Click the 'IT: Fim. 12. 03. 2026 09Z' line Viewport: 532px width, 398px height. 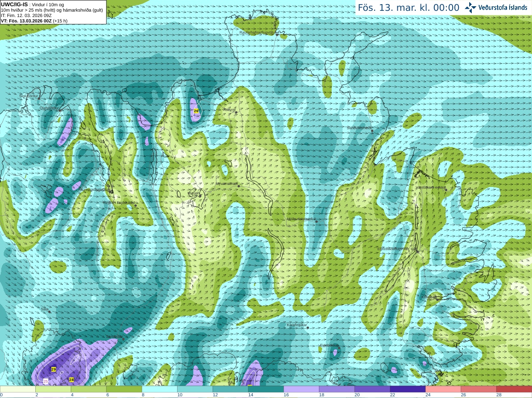pos(26,15)
